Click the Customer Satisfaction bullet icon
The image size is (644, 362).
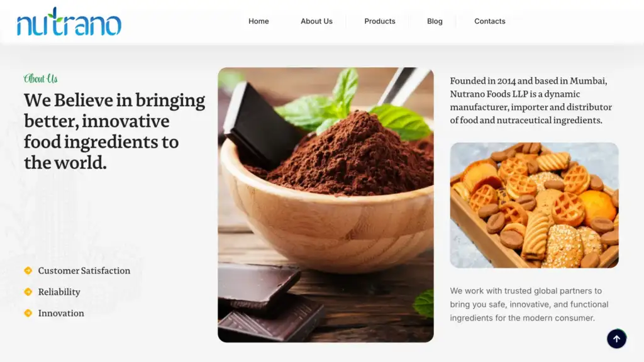[x=28, y=270]
